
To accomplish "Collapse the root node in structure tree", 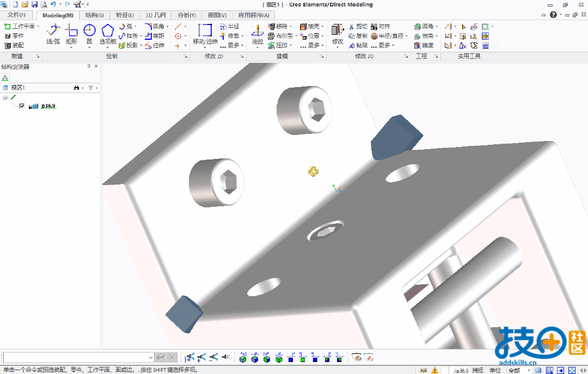I will click(x=5, y=97).
